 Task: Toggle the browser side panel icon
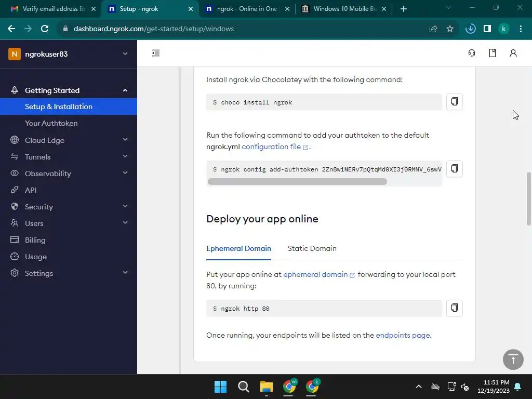[x=487, y=29]
